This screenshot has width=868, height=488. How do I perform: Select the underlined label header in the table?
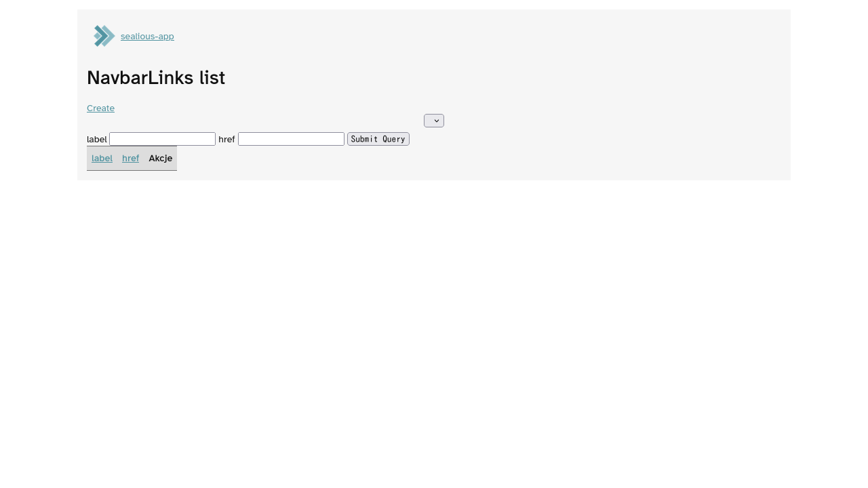point(102,159)
